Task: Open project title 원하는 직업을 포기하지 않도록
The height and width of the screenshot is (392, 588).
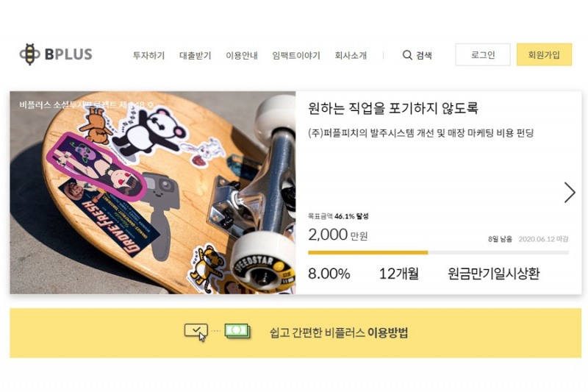Action: point(393,108)
